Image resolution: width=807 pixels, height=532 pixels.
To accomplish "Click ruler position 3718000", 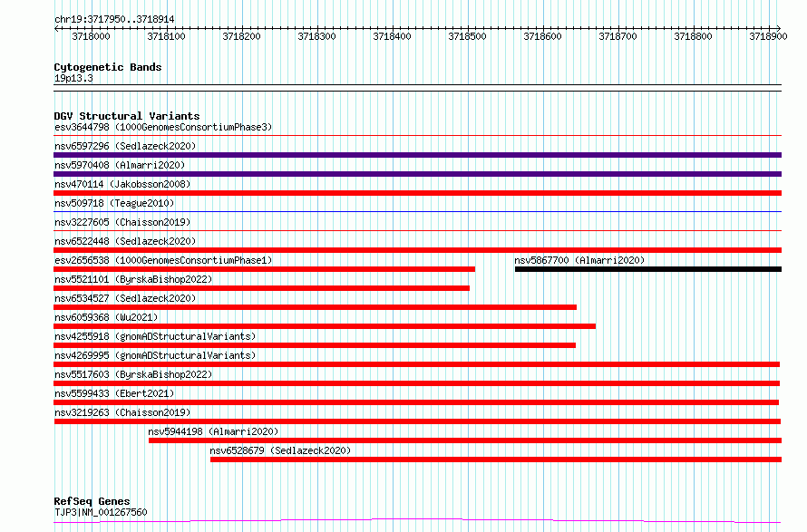I will pyautogui.click(x=91, y=36).
